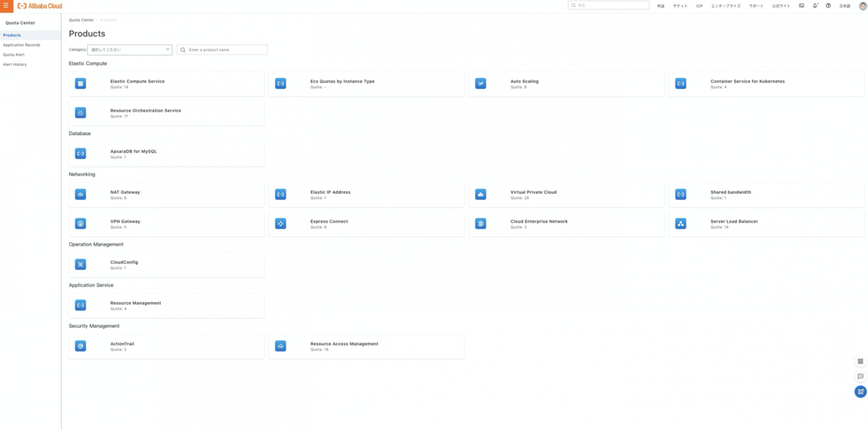The width and height of the screenshot is (868, 430).
Task: Open the Cloud Shell terminal icon
Action: tap(801, 6)
